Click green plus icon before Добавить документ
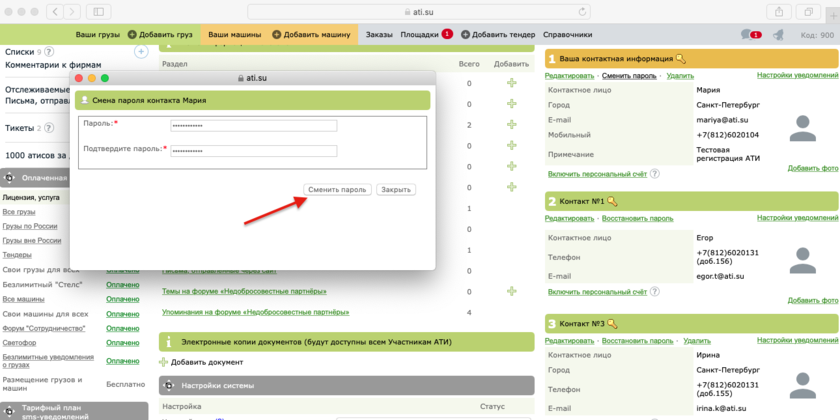The image size is (840, 420). click(164, 362)
